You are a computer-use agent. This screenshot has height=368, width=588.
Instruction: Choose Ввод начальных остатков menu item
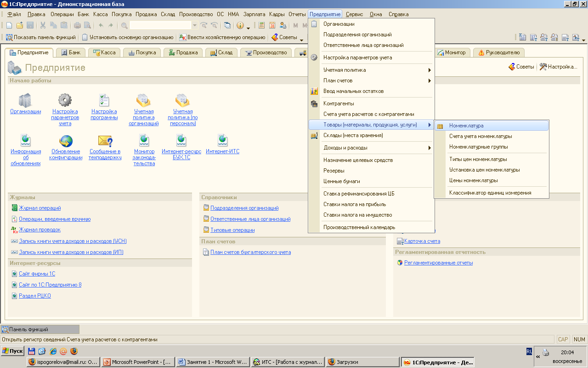tap(371, 91)
